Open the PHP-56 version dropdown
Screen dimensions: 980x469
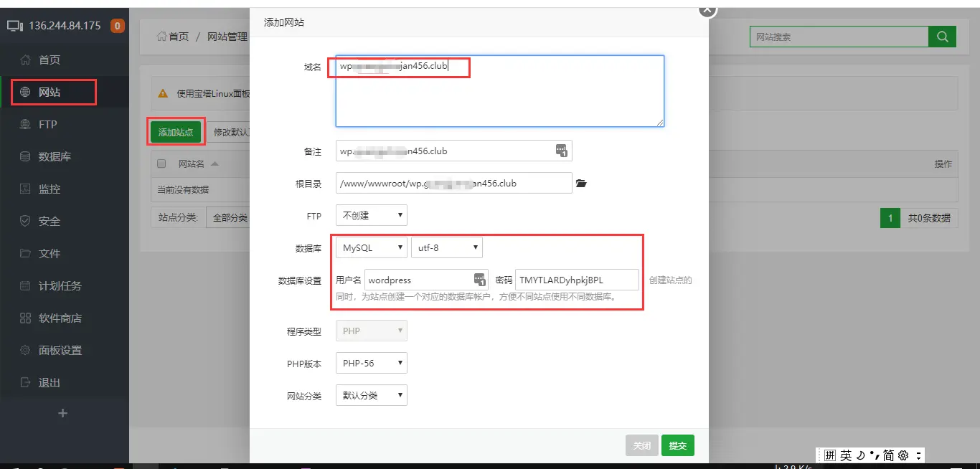(371, 362)
